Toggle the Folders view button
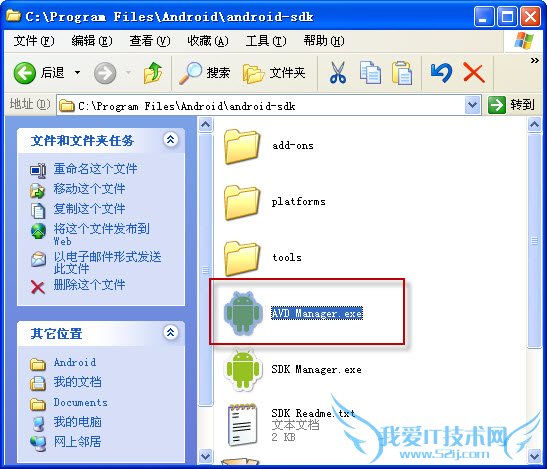This screenshot has width=547, height=469. tap(274, 73)
